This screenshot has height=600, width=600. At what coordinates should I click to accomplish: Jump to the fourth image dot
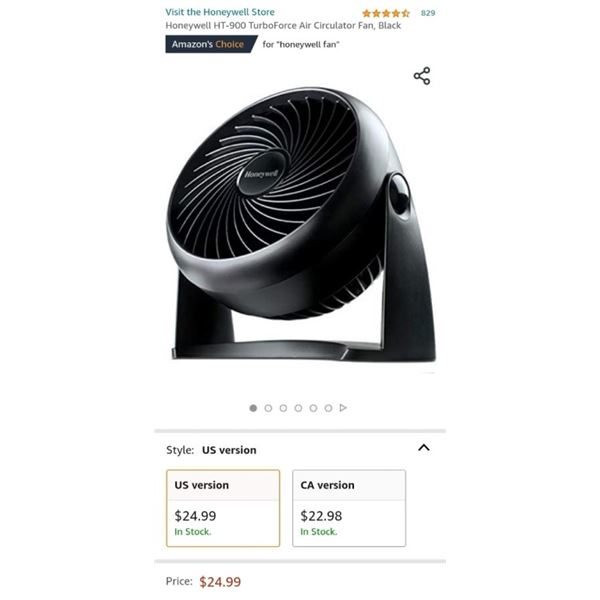click(298, 408)
